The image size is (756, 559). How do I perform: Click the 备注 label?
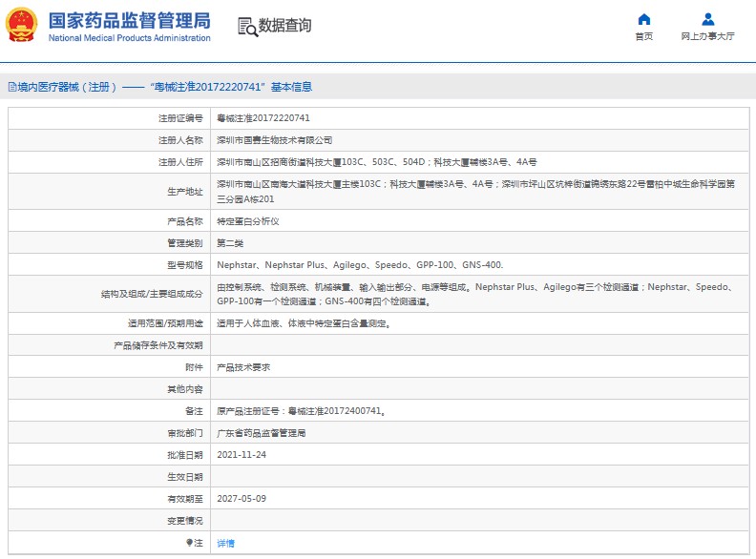(x=195, y=411)
